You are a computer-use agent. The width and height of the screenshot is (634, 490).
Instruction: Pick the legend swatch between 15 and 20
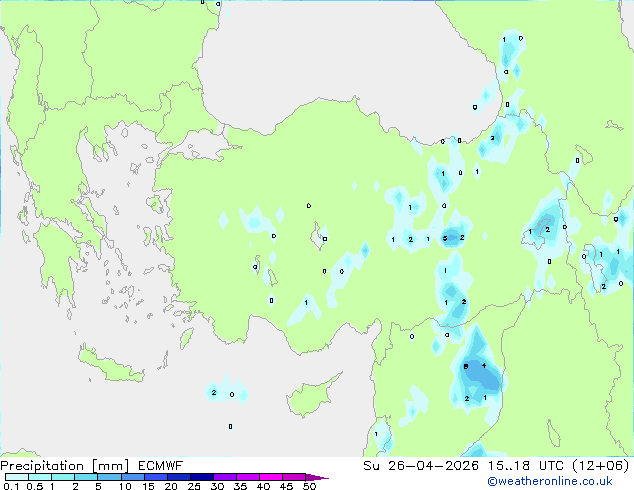[156, 477]
